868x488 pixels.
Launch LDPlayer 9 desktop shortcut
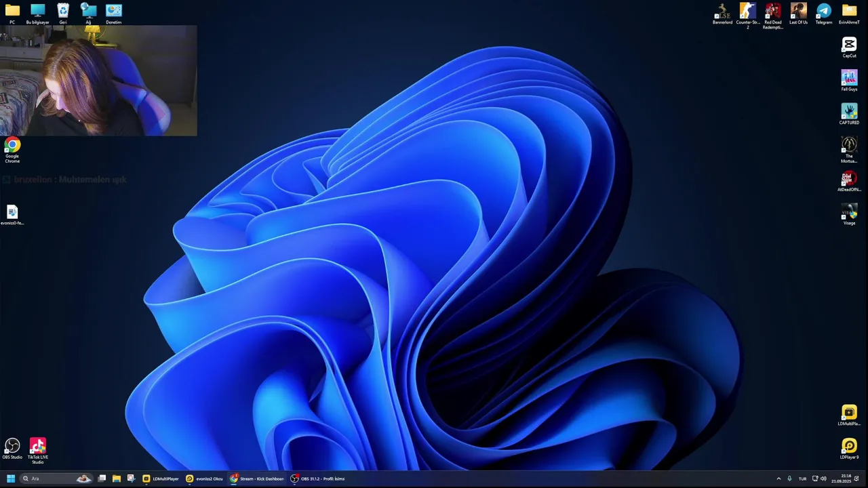point(849,449)
